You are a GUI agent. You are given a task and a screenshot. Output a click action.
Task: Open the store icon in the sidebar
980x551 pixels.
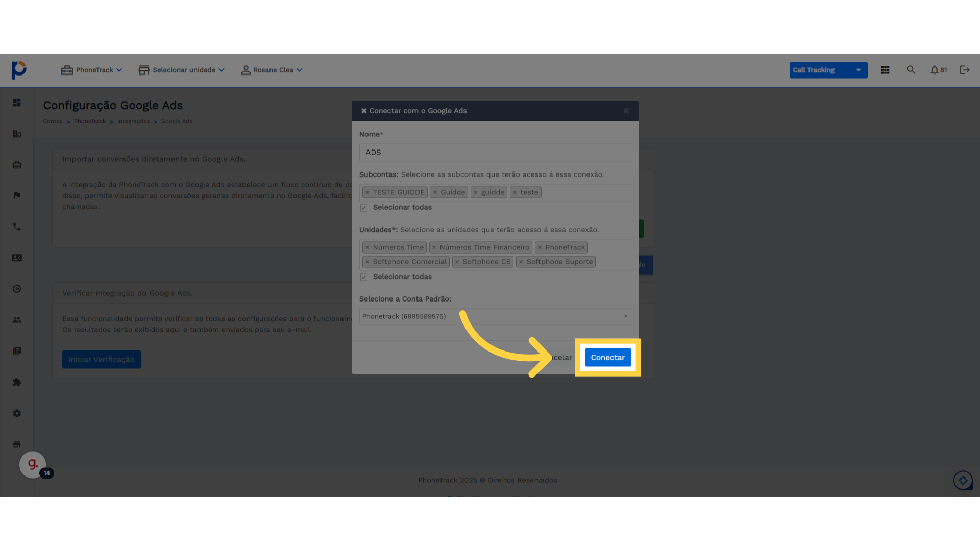(17, 444)
